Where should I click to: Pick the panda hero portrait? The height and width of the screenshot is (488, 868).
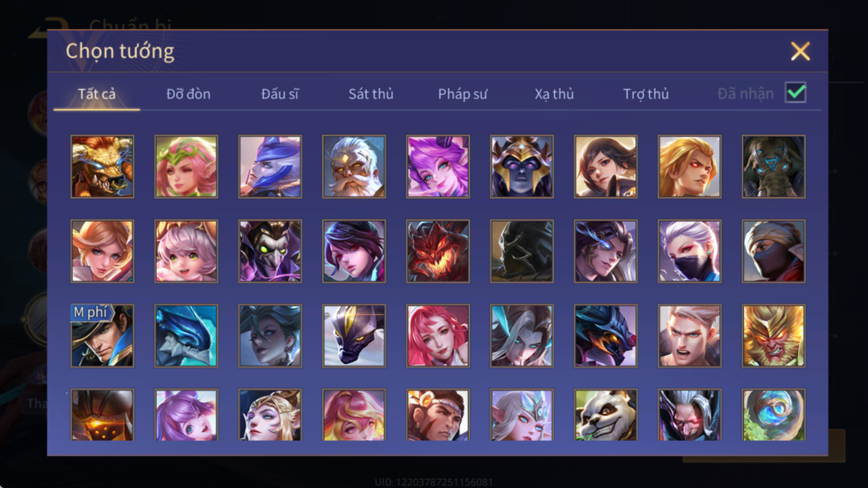coord(605,415)
